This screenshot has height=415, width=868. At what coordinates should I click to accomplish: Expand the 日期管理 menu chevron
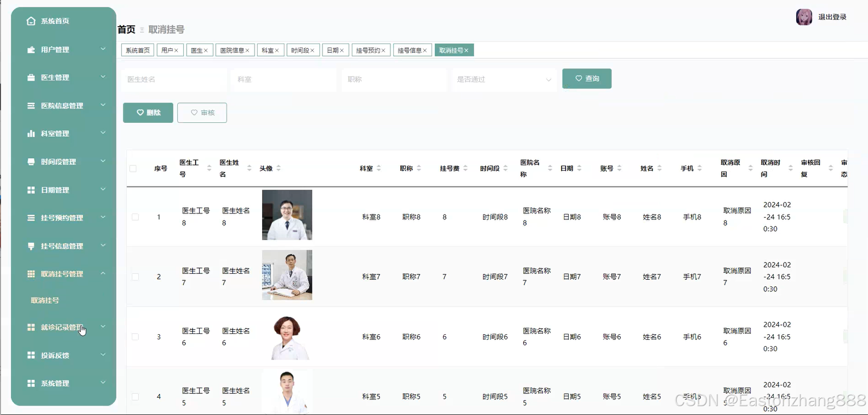point(103,189)
